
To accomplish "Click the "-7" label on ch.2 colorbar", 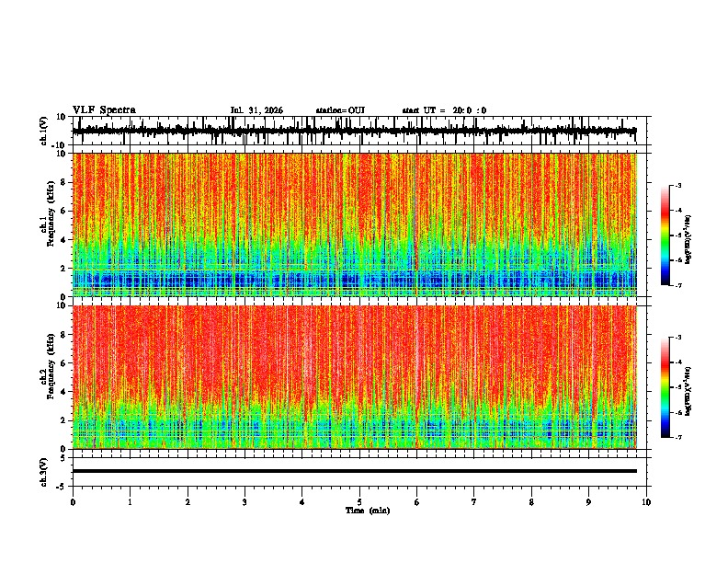I will (x=678, y=437).
